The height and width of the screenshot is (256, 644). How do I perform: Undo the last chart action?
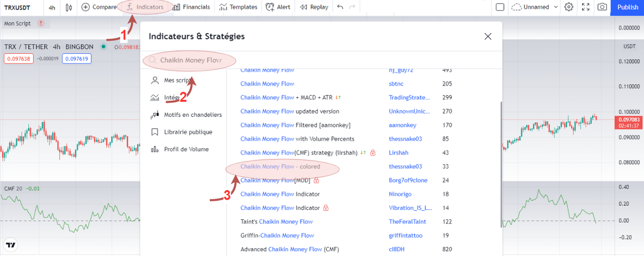[x=340, y=7]
